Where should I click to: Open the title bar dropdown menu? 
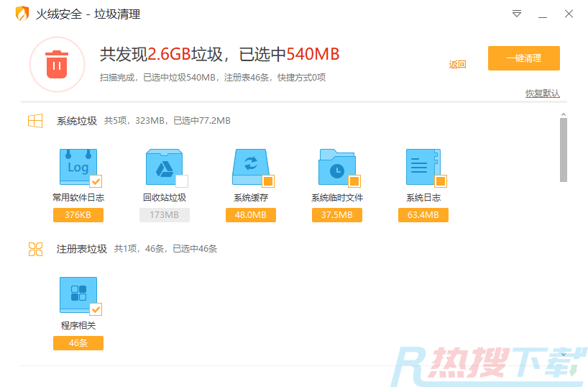(x=517, y=14)
